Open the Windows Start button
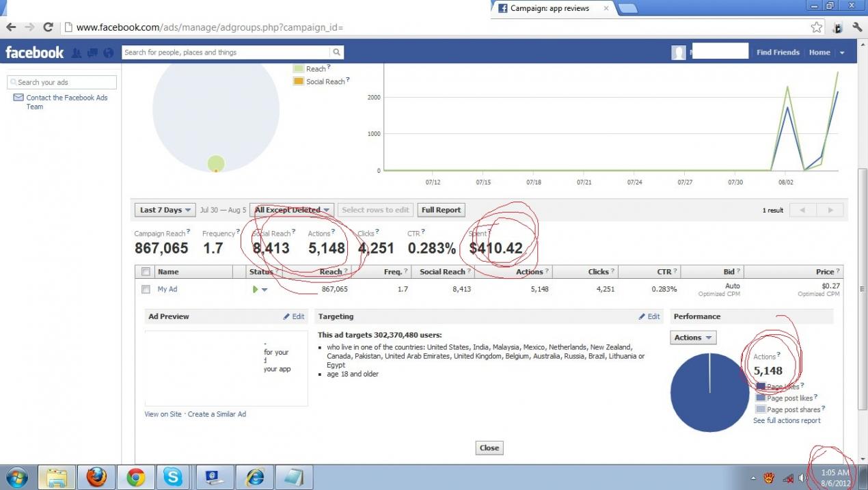This screenshot has height=490, width=868. 16,477
